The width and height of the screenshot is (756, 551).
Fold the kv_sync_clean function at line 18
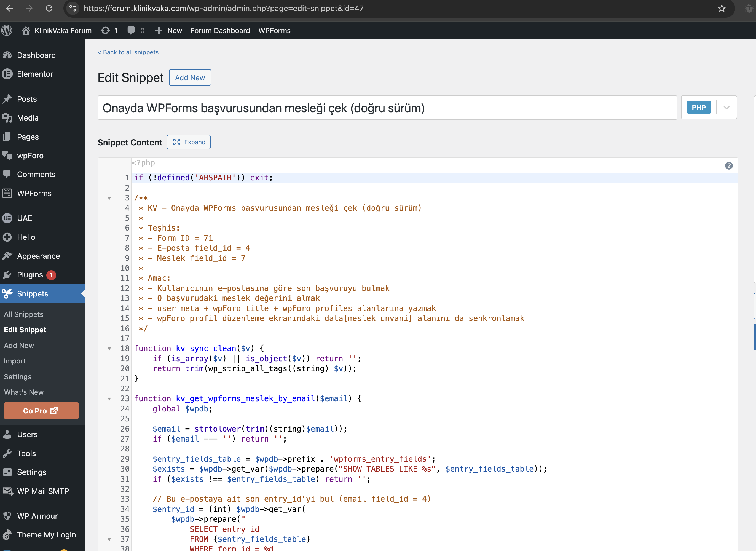click(109, 349)
